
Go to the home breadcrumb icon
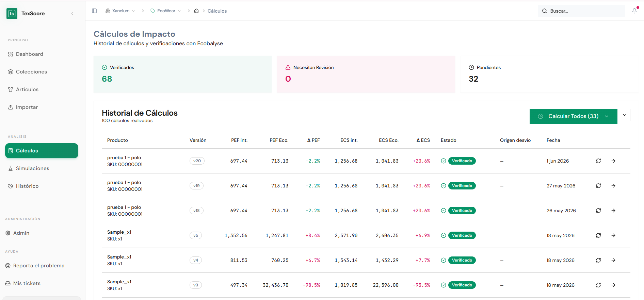click(x=196, y=11)
